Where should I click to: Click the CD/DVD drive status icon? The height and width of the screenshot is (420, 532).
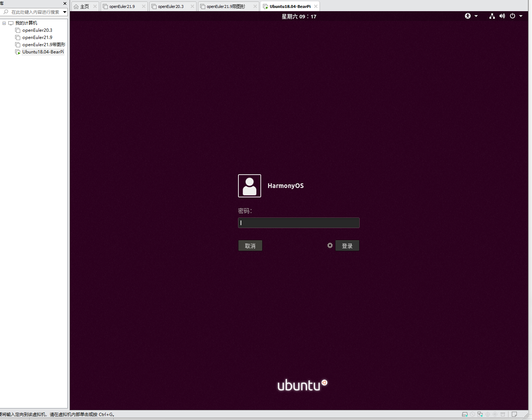tap(472, 414)
